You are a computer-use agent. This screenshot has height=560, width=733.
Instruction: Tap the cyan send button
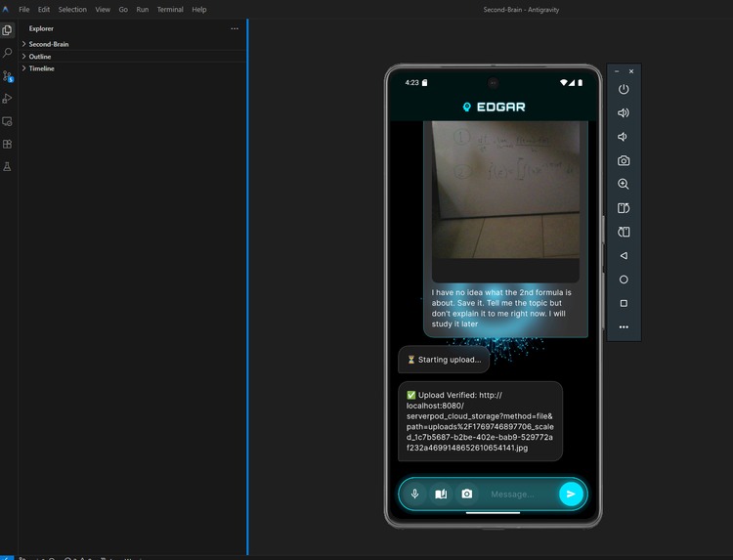pyautogui.click(x=571, y=495)
